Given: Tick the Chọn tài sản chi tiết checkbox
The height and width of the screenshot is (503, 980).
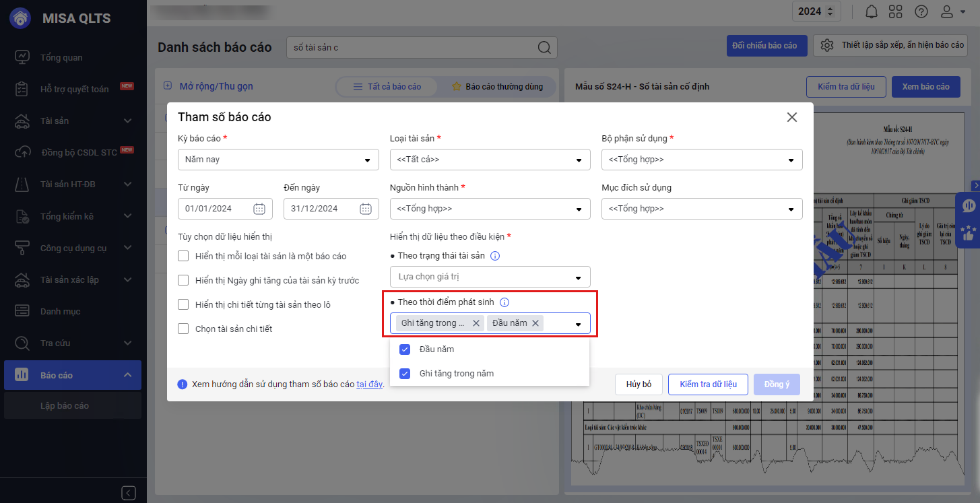Looking at the screenshot, I should (183, 329).
